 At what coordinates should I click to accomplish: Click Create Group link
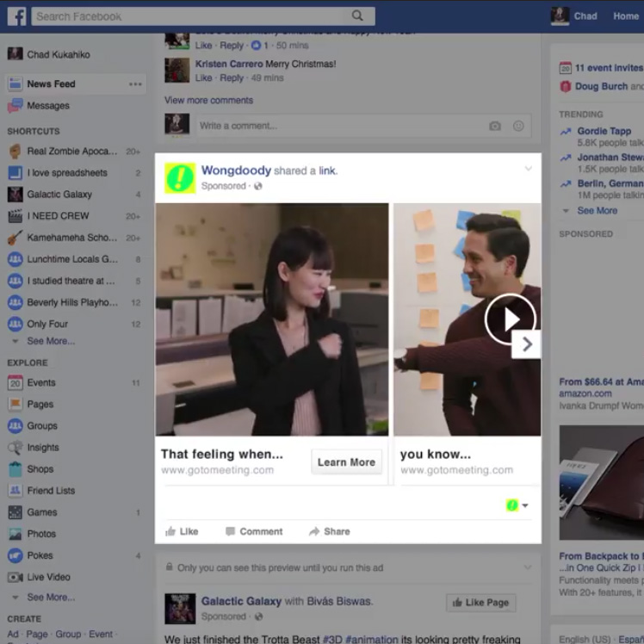68,635
